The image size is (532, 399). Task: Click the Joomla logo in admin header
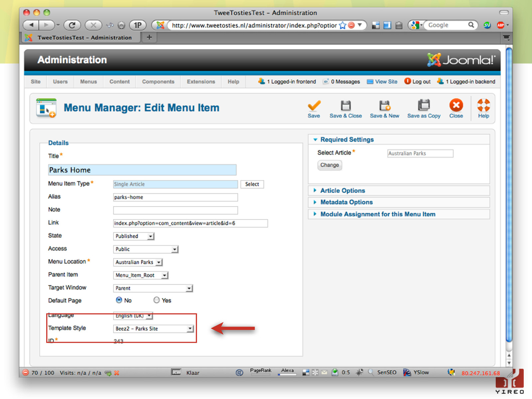[461, 60]
